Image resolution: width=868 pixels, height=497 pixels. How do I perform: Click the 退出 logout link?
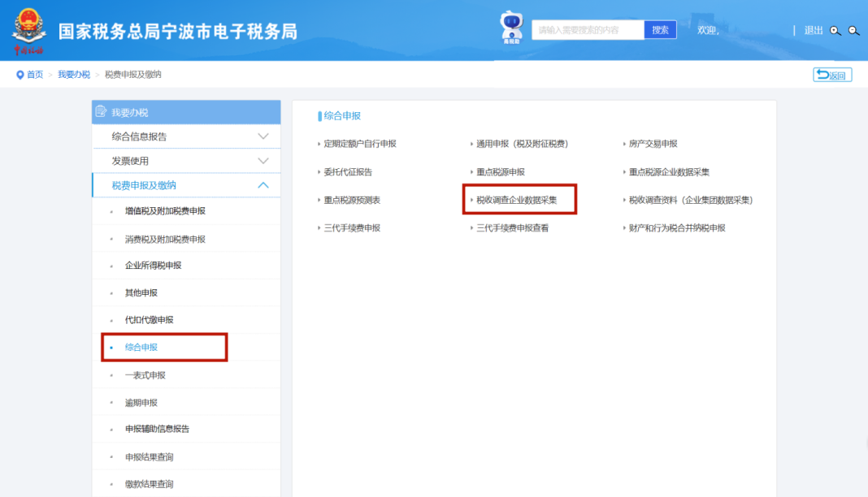(813, 30)
